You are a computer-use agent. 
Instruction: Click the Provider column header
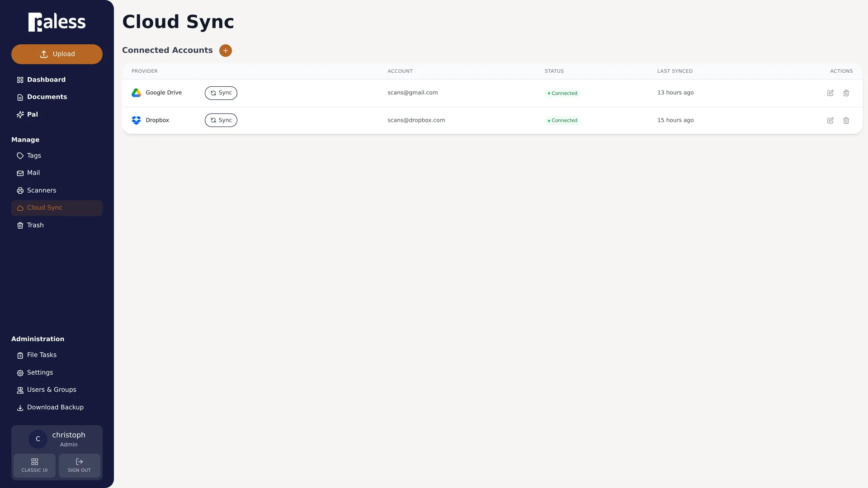[x=145, y=71]
